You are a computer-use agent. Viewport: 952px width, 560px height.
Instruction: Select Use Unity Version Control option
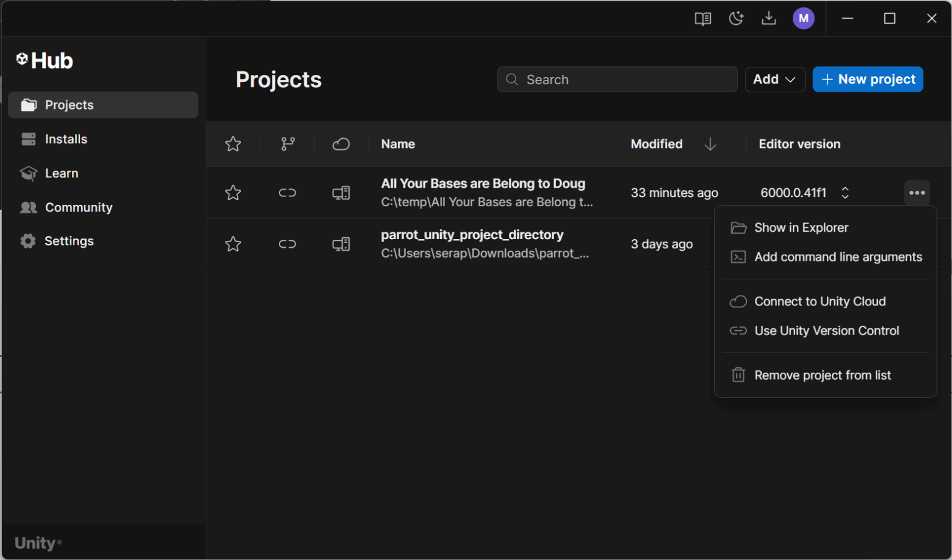pyautogui.click(x=826, y=331)
